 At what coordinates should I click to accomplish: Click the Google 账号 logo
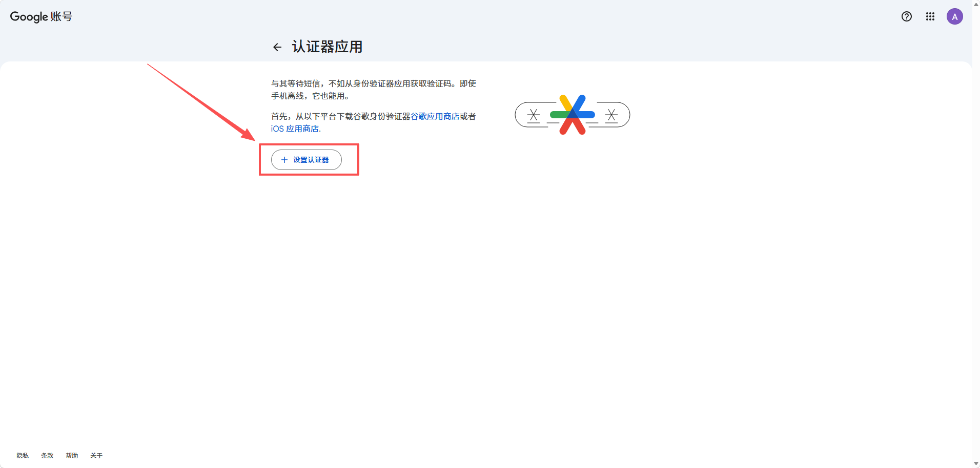tap(41, 16)
